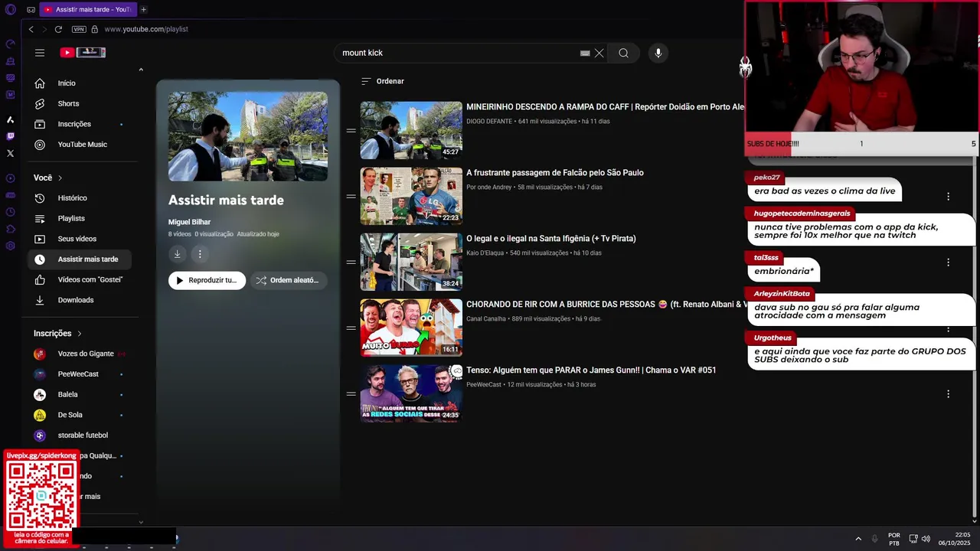Screen dimensions: 980x551
Task: Open Miguel Bilhar channel link
Action: point(189,222)
